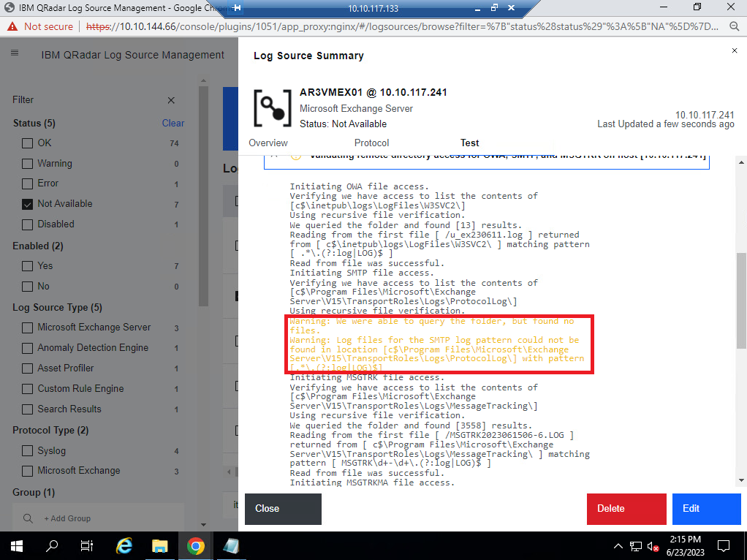Image resolution: width=747 pixels, height=560 pixels.
Task: Check the Disabled status filter
Action: pos(28,224)
